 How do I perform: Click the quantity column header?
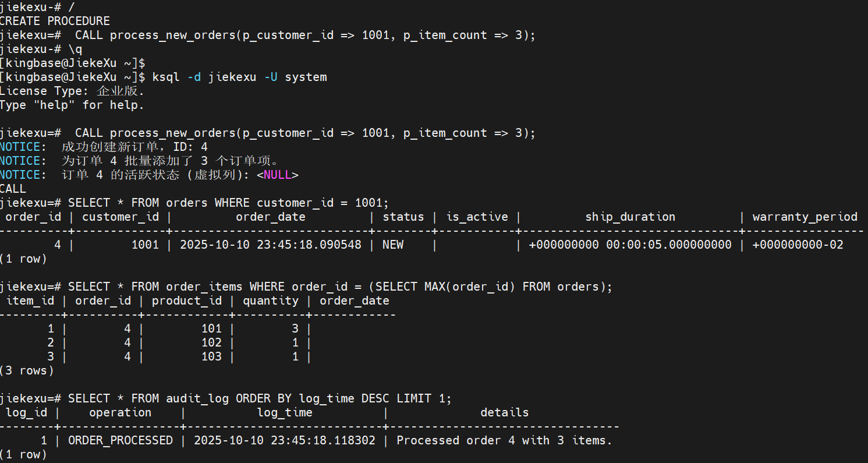[271, 301]
